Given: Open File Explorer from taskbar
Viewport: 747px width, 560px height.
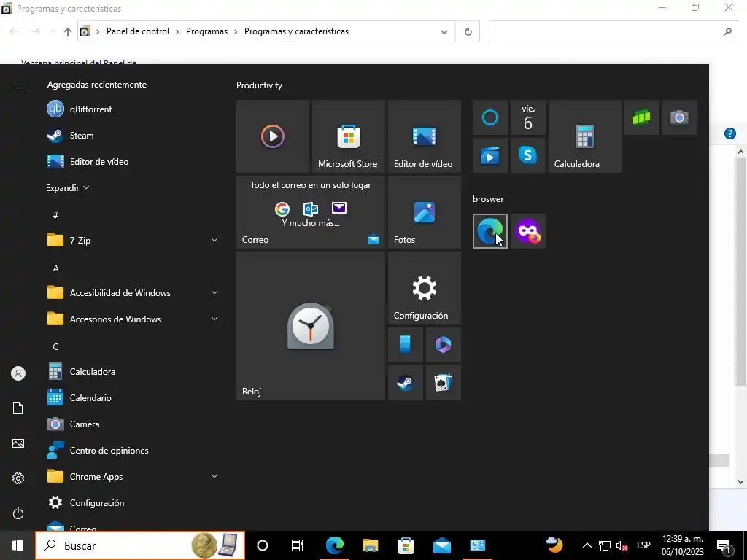Looking at the screenshot, I should [370, 545].
